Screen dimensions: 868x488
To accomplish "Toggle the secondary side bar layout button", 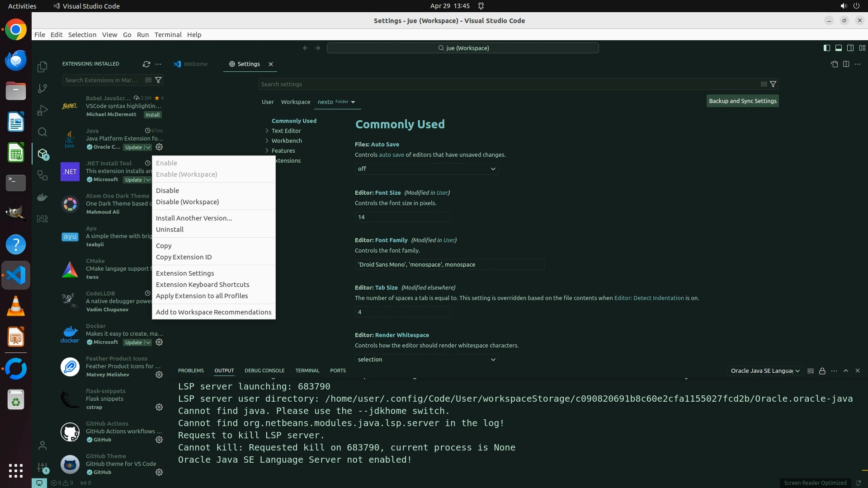I will click(850, 48).
